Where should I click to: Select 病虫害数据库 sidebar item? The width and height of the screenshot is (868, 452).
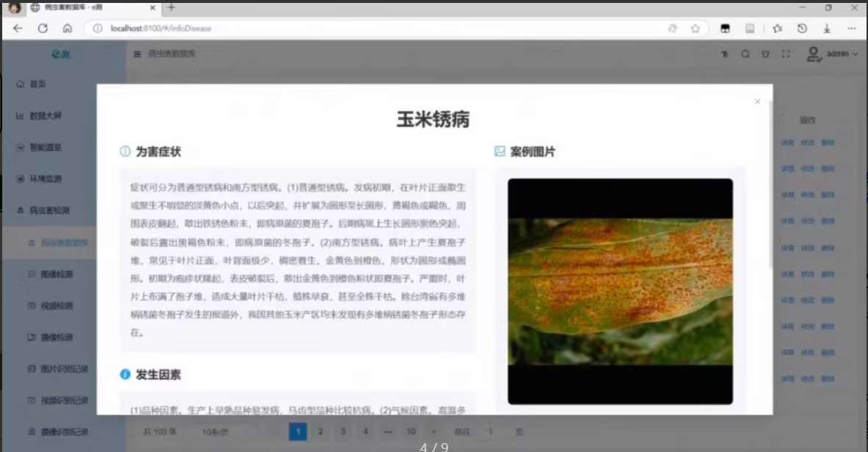pyautogui.click(x=64, y=243)
